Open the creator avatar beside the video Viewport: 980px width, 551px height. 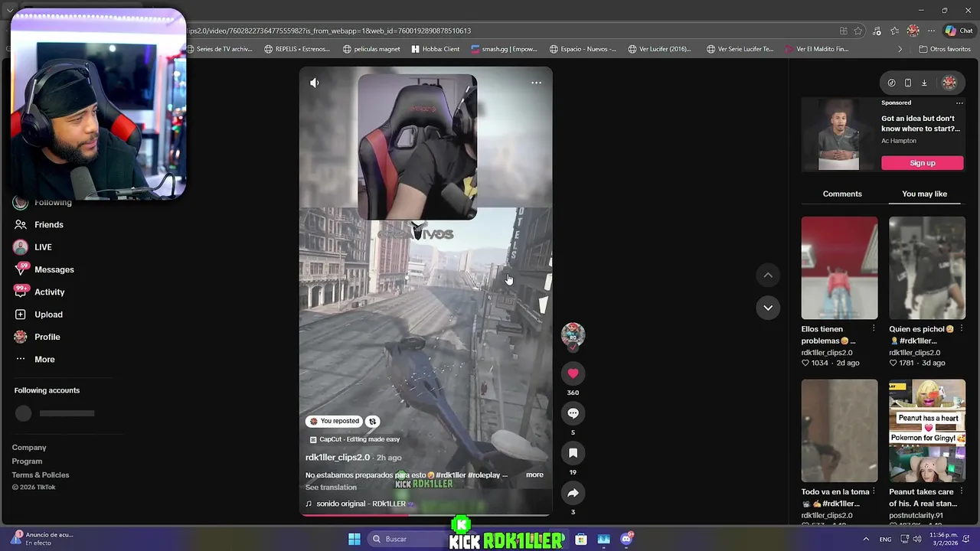(573, 334)
